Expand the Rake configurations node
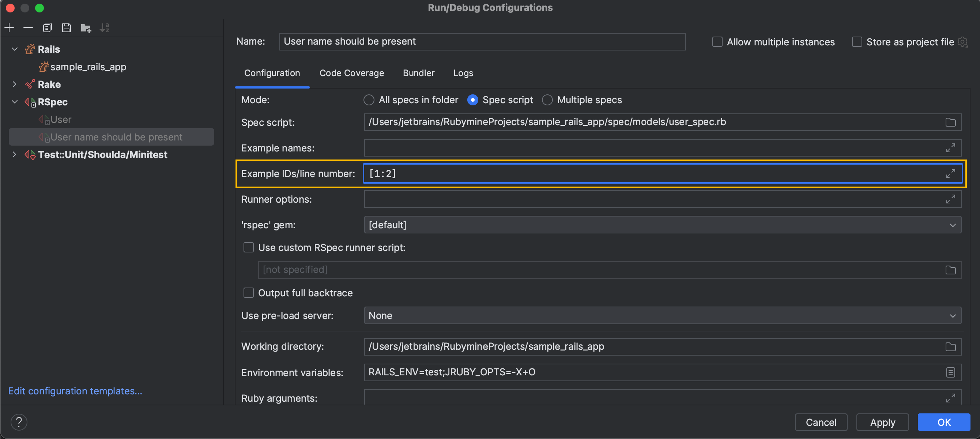 click(15, 84)
